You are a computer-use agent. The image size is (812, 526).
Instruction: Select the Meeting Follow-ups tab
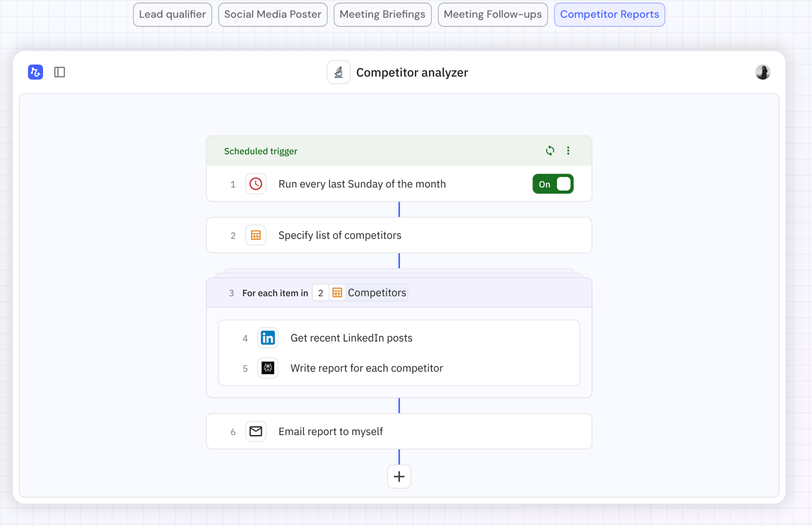[x=492, y=14]
